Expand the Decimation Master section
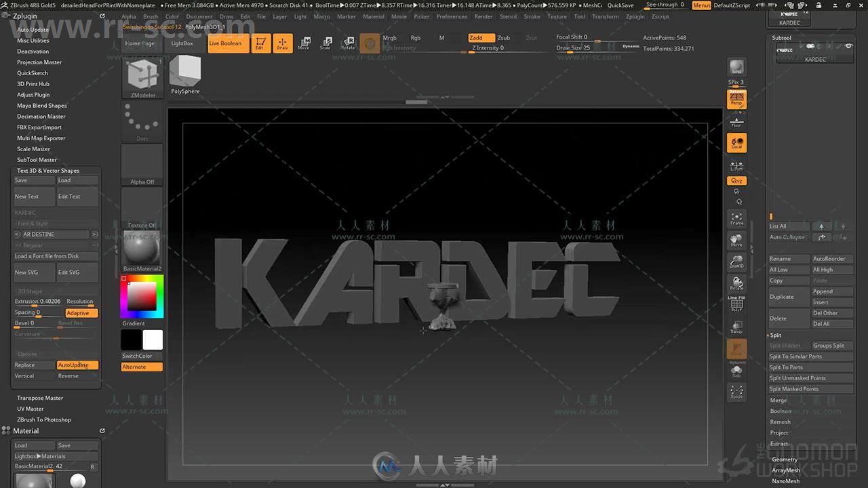 pos(41,117)
